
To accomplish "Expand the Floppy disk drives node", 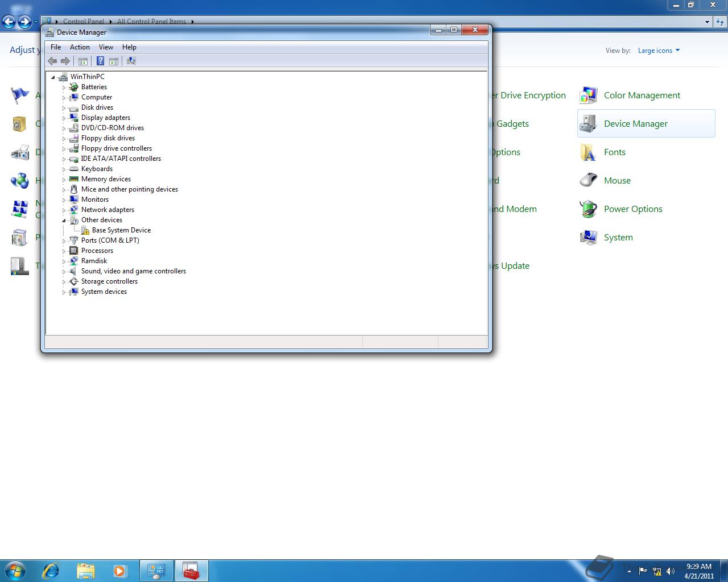I will [64, 139].
